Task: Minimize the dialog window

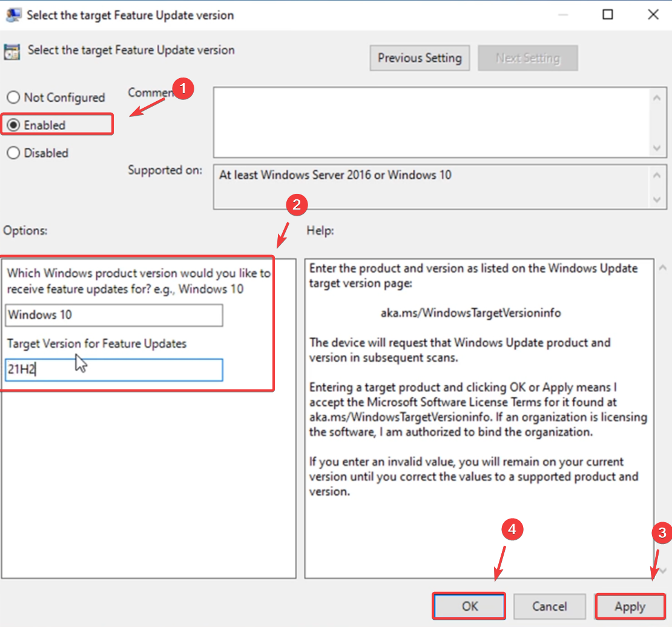Action: [563, 15]
